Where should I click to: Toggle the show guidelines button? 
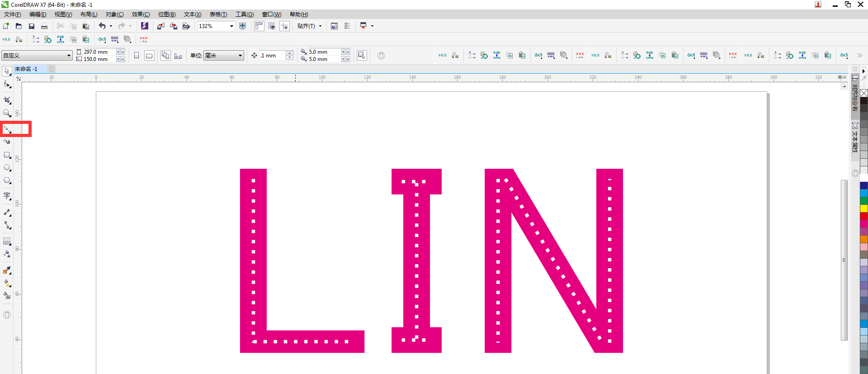point(284,26)
